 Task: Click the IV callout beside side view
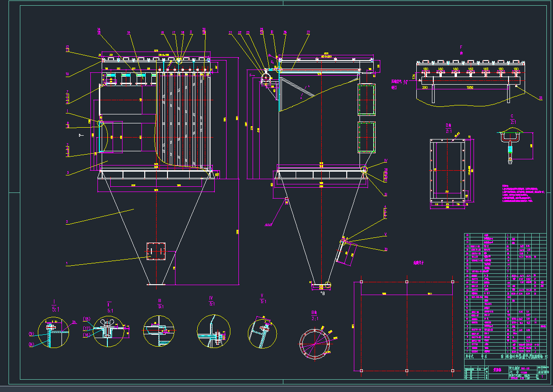tap(386, 161)
